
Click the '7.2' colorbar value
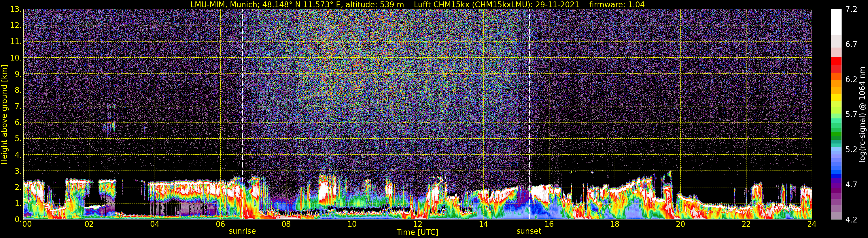tap(851, 9)
